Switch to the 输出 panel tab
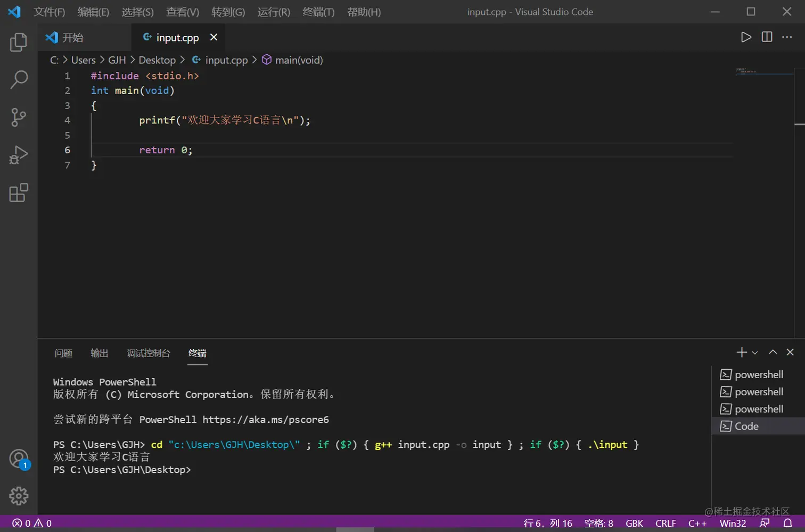 100,353
